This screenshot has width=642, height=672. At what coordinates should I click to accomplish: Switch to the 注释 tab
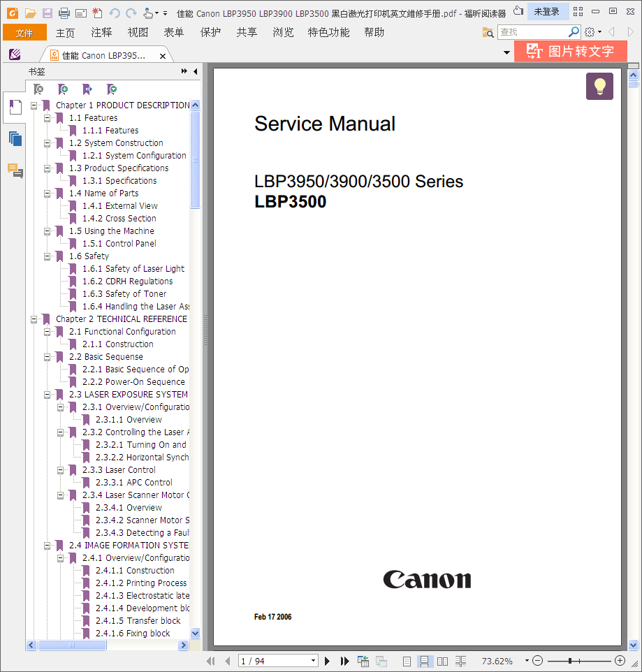pyautogui.click(x=101, y=33)
